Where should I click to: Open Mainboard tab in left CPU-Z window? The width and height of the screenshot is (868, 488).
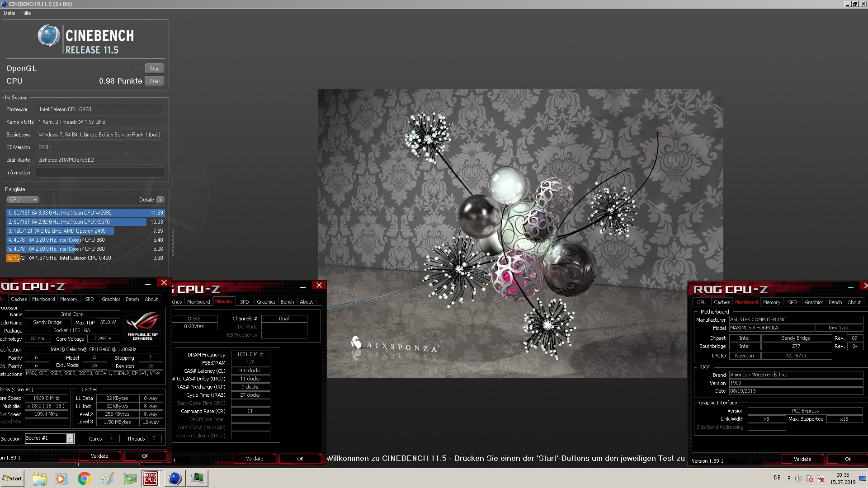point(43,299)
